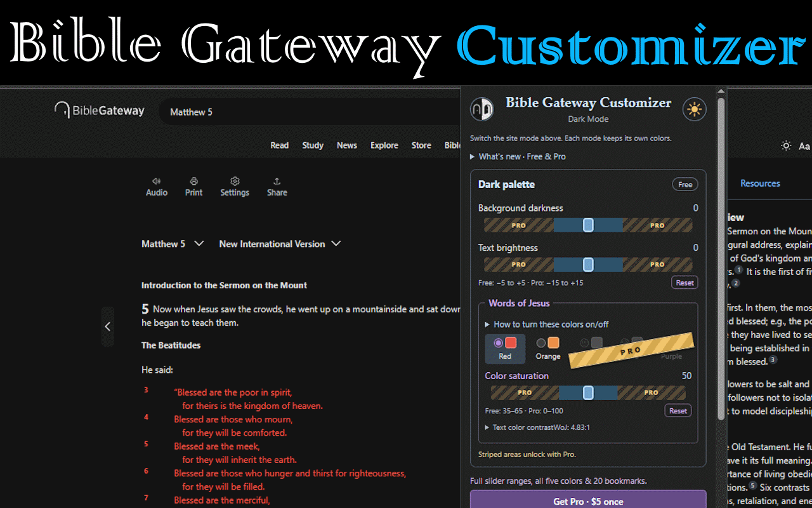812x508 pixels.
Task: Click Introduction to the Sermon on the Mount heading
Action: click(224, 285)
